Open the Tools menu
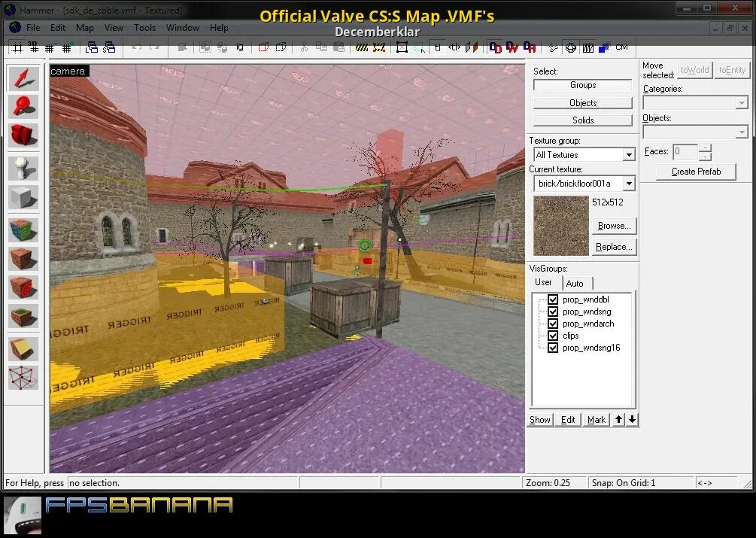The image size is (756, 538). (x=144, y=28)
